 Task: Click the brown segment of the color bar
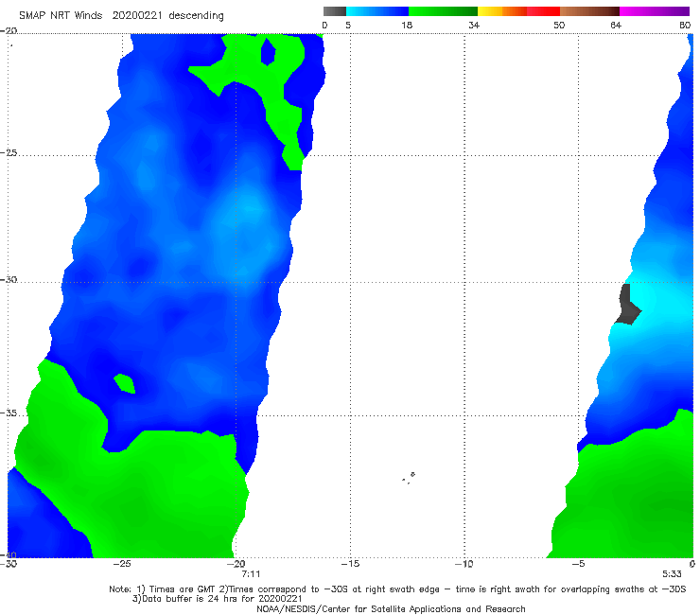589,11
